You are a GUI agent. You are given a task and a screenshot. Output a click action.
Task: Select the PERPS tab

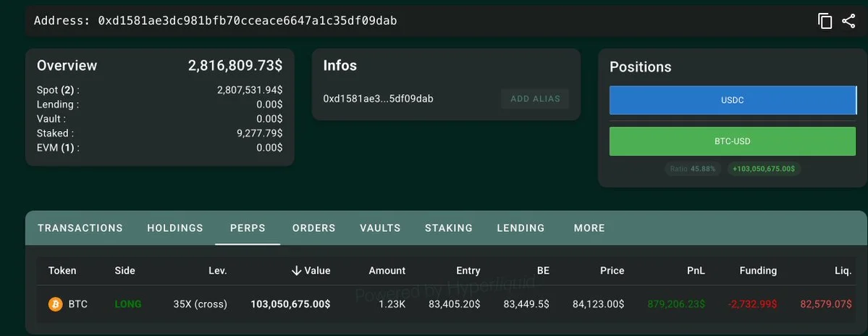tap(248, 228)
